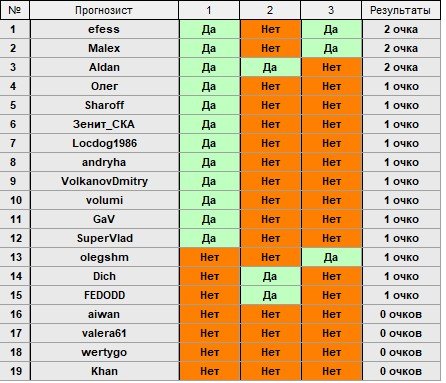Click Khan's result 0 очков
Screen dimensions: 446x383
pyautogui.click(x=401, y=371)
